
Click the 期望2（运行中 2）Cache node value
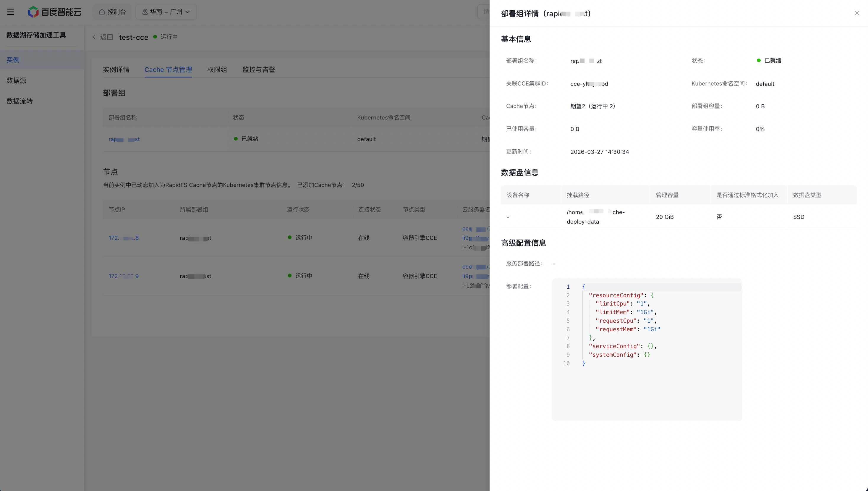(x=593, y=106)
